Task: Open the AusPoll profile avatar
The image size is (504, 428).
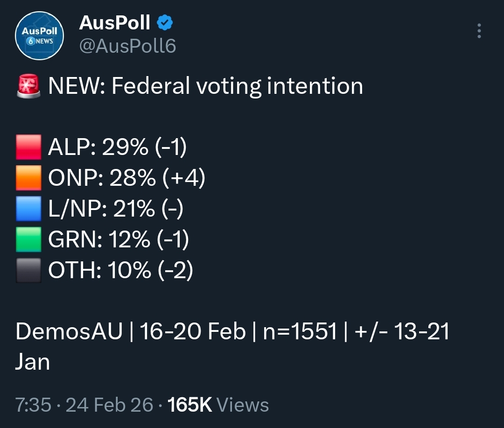Action: click(39, 35)
